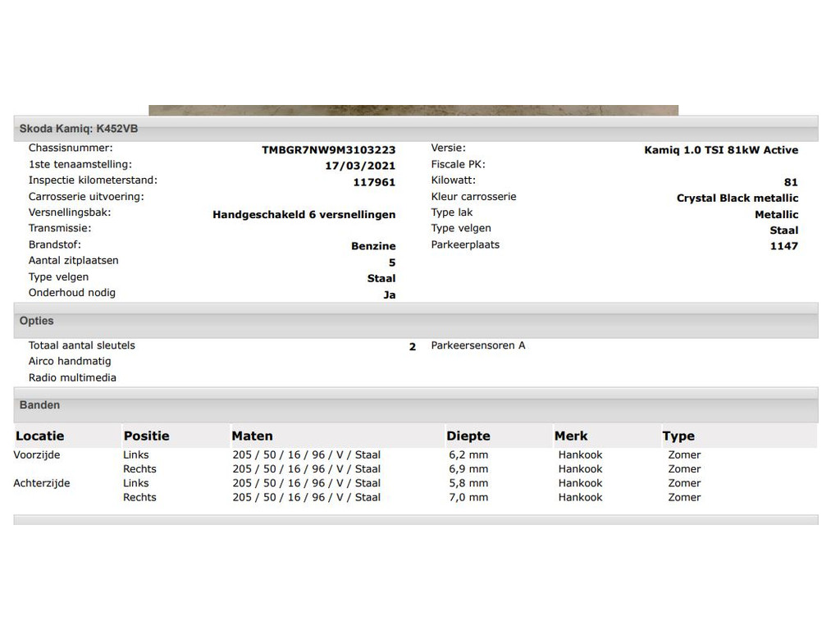The height and width of the screenshot is (630, 840).
Task: Click the Transmissie label
Action: pyautogui.click(x=60, y=228)
